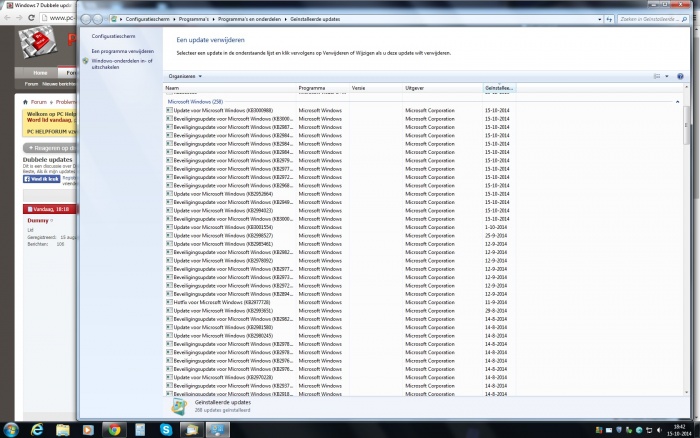Go forward in the Control Panel window
Screen dimensions: 700x438
tap(98, 19)
